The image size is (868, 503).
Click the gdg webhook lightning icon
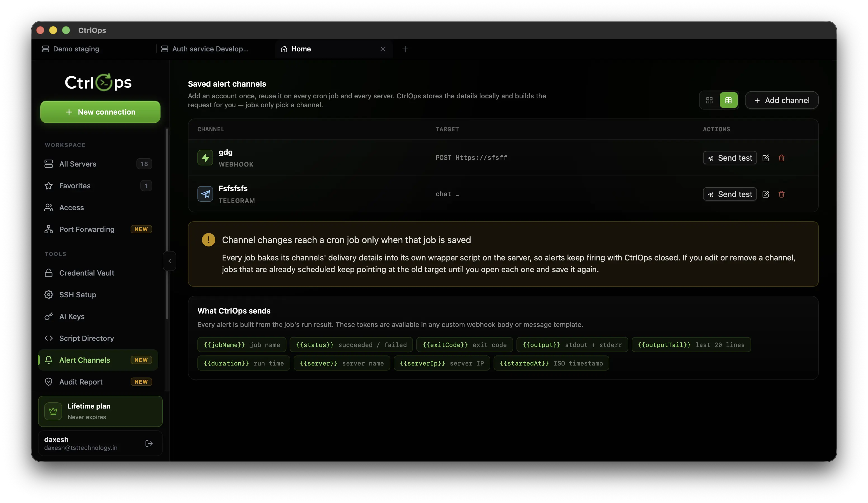tap(205, 158)
